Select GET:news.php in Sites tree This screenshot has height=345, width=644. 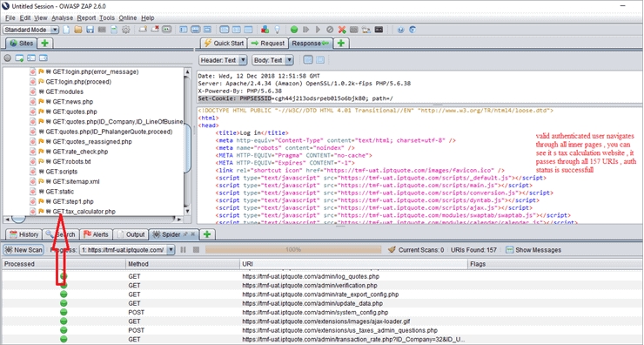coord(73,102)
